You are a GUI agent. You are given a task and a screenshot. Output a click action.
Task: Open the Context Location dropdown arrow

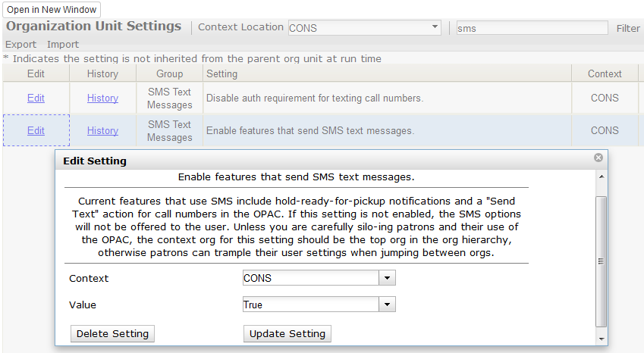pyautogui.click(x=435, y=27)
